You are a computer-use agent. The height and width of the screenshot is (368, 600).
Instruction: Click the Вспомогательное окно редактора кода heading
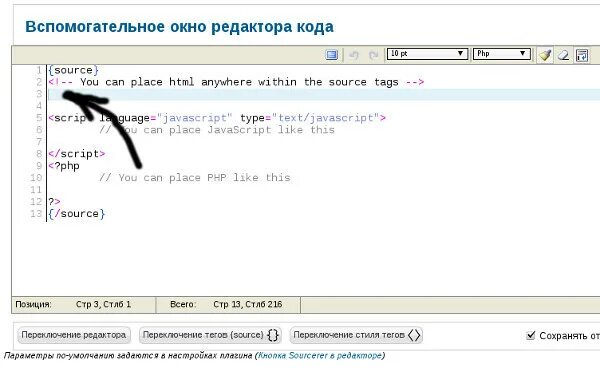pyautogui.click(x=179, y=27)
